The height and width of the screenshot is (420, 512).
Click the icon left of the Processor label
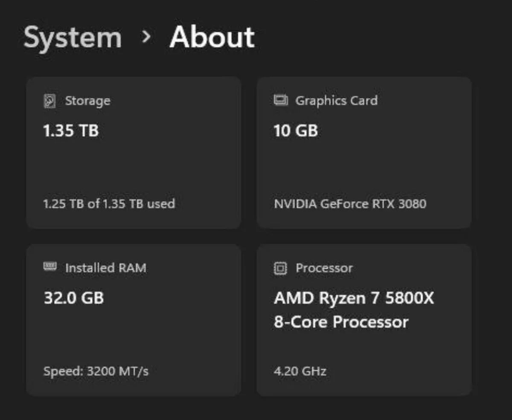[280, 268]
